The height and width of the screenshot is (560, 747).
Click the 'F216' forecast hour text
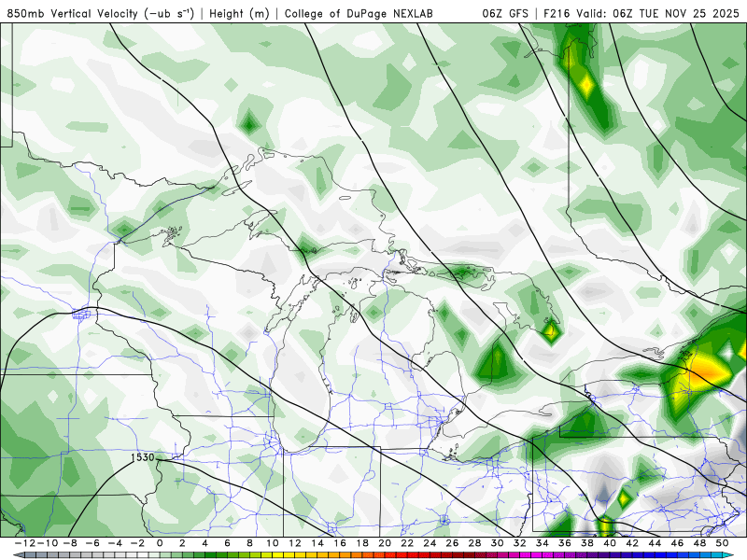pyautogui.click(x=557, y=13)
